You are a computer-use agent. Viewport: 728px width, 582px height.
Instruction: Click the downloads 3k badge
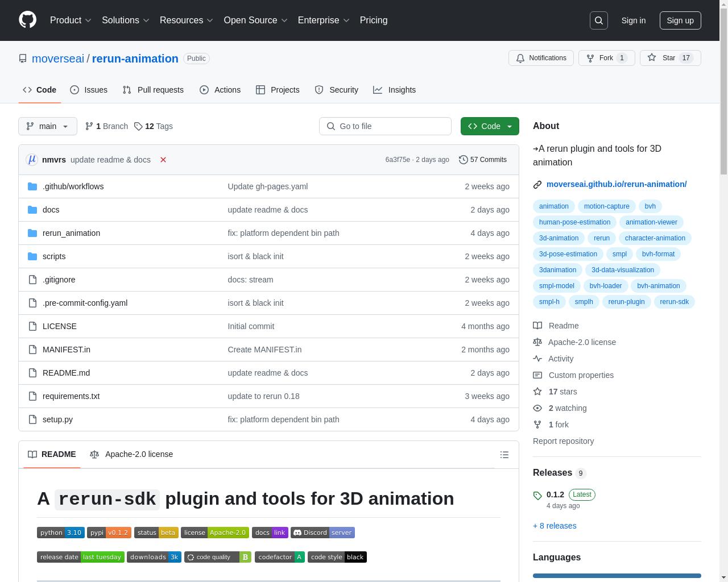[x=154, y=557]
